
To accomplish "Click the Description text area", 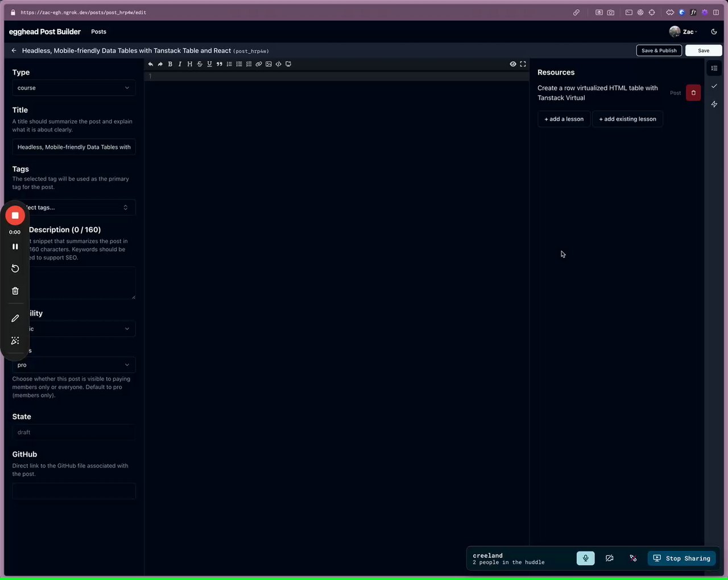I will (x=74, y=283).
